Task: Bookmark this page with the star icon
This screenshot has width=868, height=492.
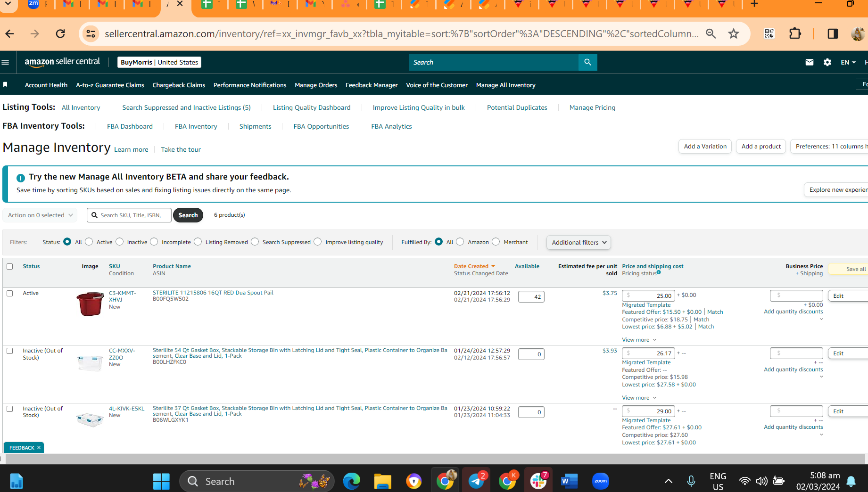Action: 733,33
